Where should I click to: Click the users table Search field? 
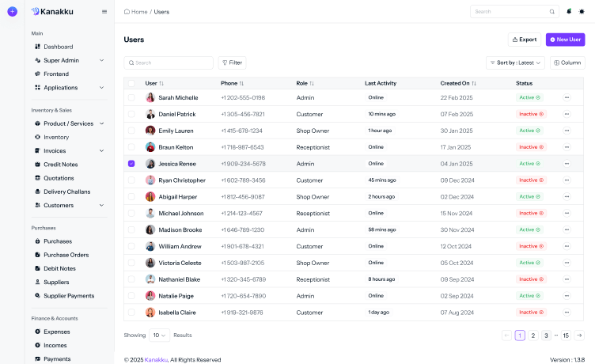click(x=169, y=63)
